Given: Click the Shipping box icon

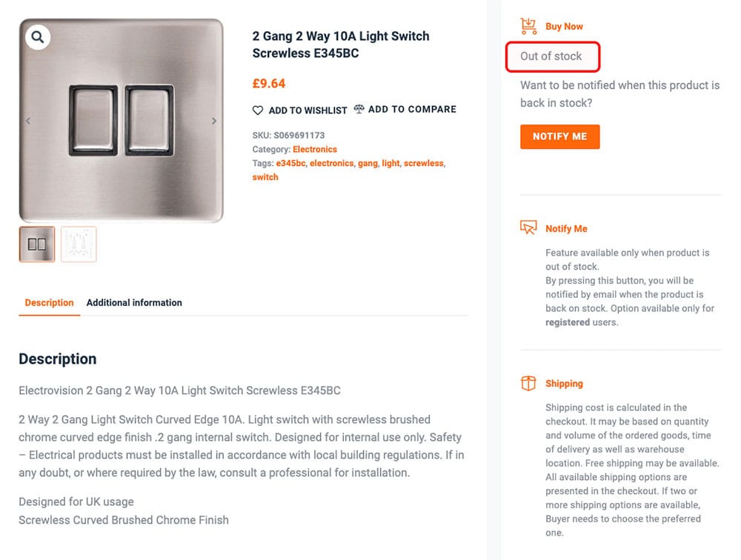Looking at the screenshot, I should pos(528,383).
